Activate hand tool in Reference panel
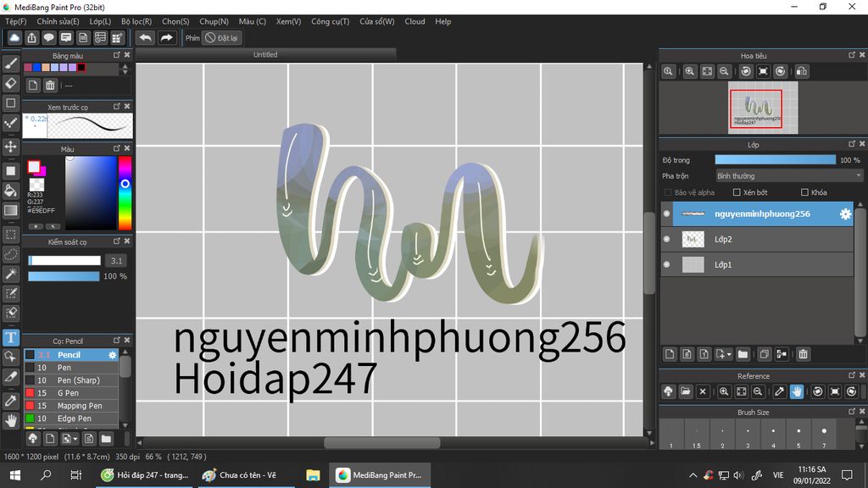Viewport: 868px width, 488px height. tap(797, 391)
